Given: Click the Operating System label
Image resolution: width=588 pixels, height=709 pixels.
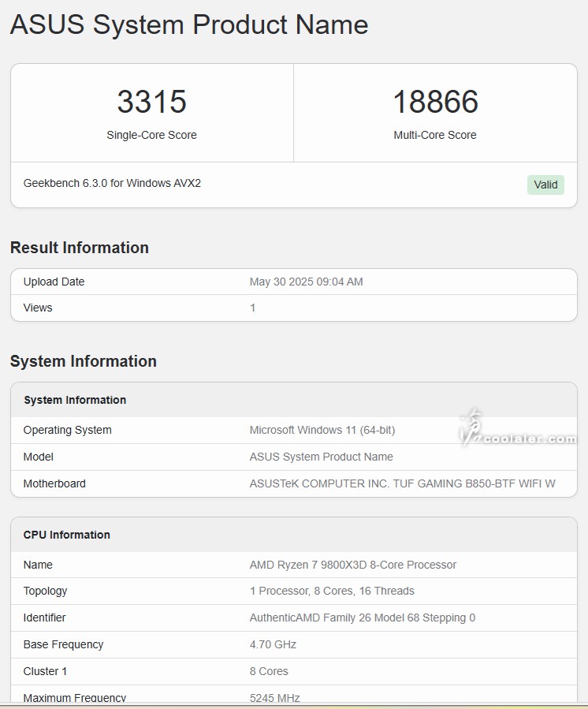Looking at the screenshot, I should [67, 430].
